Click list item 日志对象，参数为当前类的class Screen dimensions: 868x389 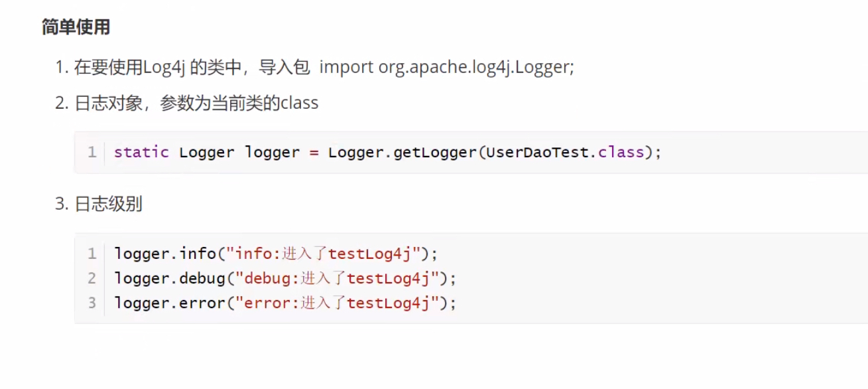pyautogui.click(x=196, y=104)
